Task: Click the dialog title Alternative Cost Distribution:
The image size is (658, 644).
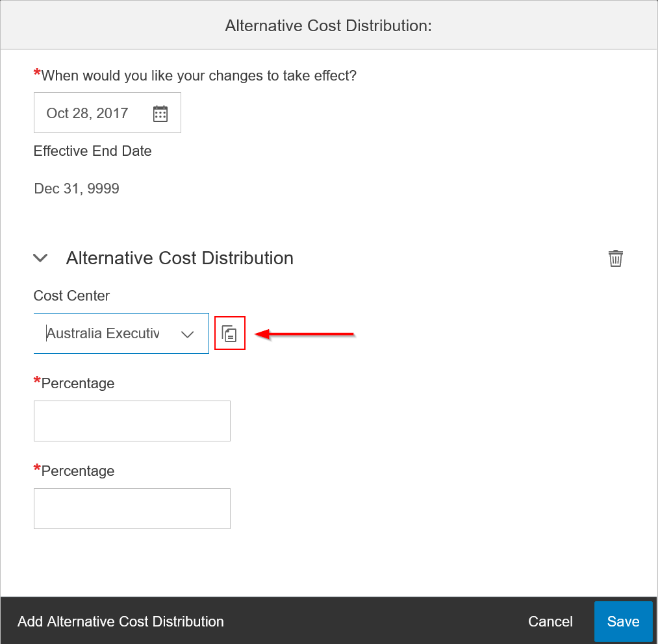Action: point(329,25)
